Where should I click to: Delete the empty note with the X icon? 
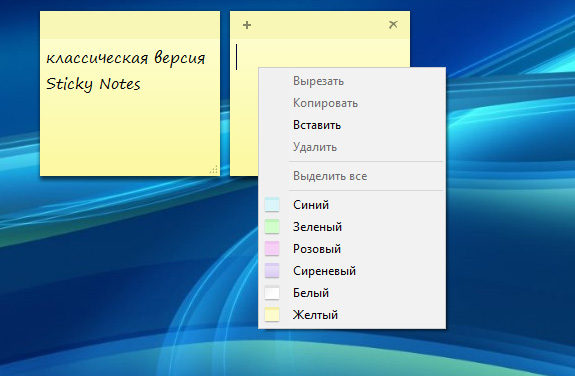[393, 25]
